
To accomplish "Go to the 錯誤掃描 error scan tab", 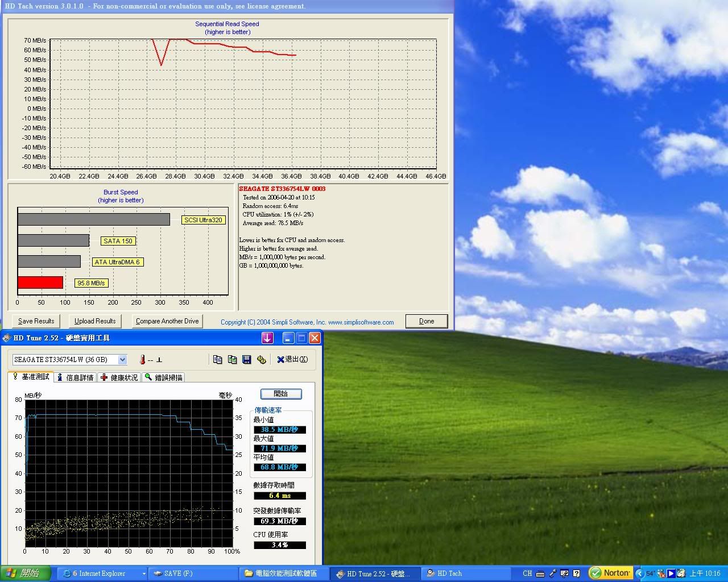I will [164, 377].
